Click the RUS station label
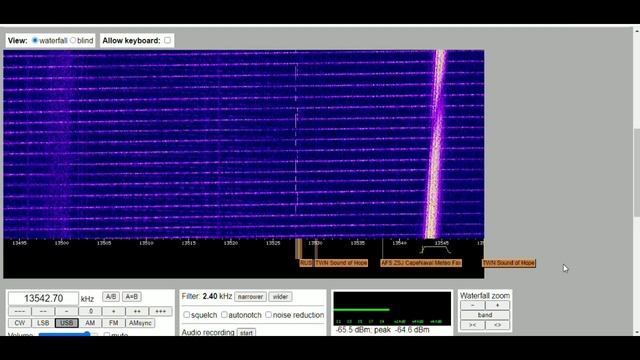This screenshot has width=640, height=360. tap(306, 263)
